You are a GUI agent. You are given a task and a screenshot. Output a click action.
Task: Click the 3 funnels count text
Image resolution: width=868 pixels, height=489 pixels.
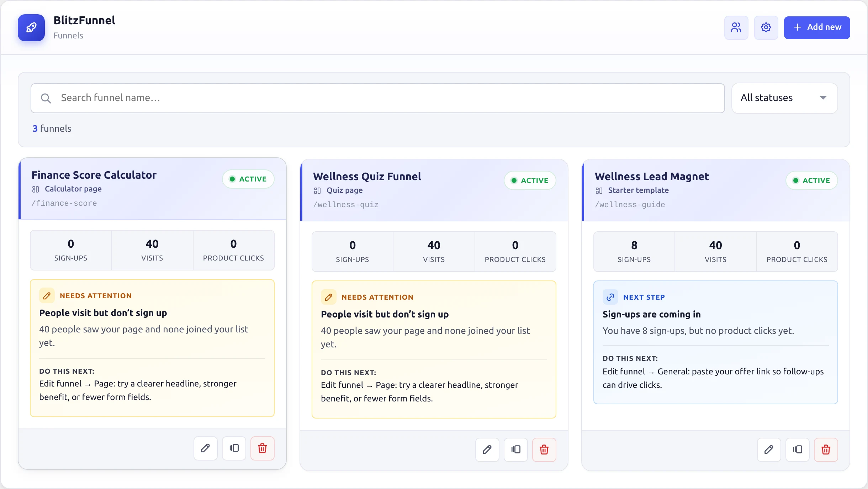(52, 128)
